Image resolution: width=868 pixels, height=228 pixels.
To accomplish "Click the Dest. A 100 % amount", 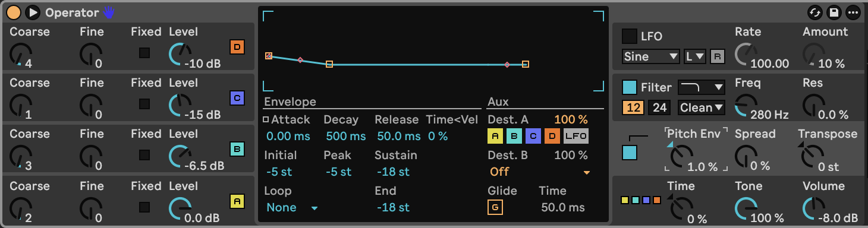I will (x=571, y=120).
